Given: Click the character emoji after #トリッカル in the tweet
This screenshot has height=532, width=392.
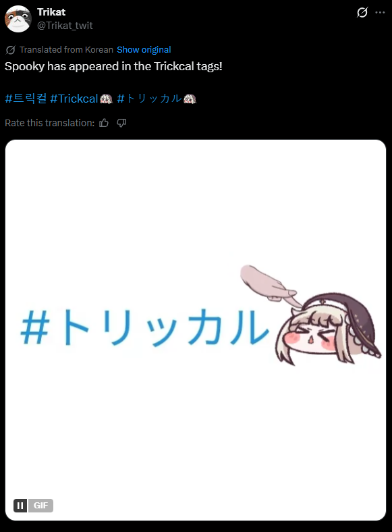Looking at the screenshot, I should point(190,99).
